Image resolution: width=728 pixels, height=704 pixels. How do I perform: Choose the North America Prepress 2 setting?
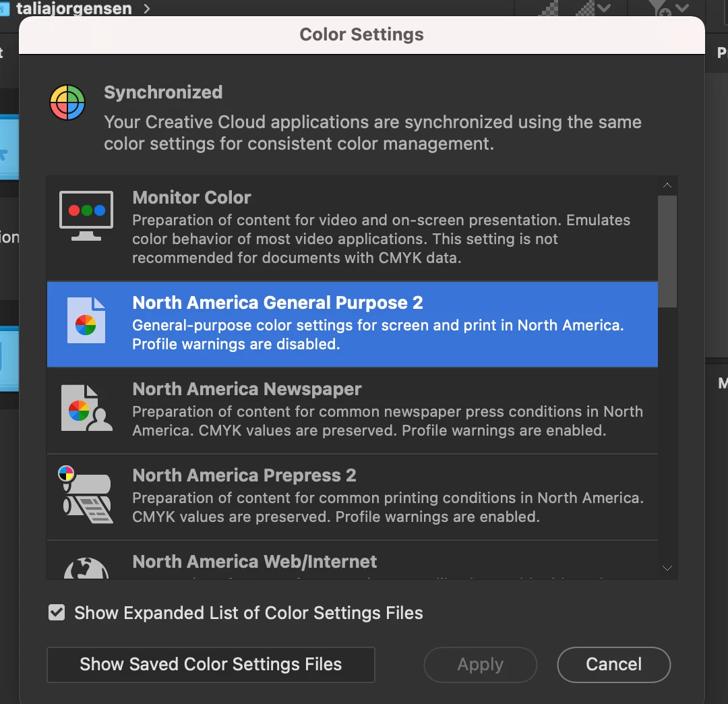[x=353, y=497]
